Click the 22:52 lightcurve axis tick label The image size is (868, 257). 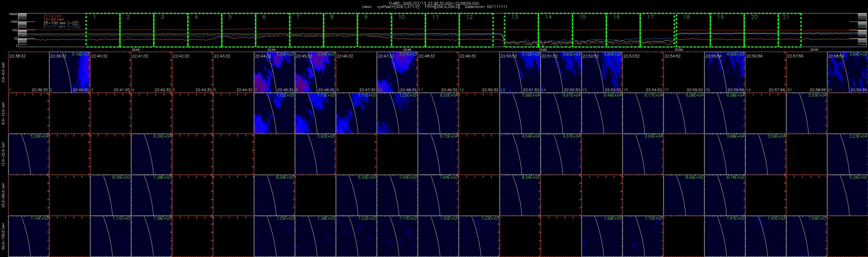pyautogui.click(x=543, y=50)
